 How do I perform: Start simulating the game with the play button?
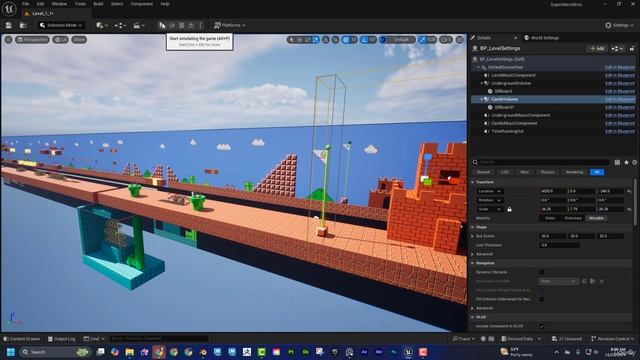(162, 25)
